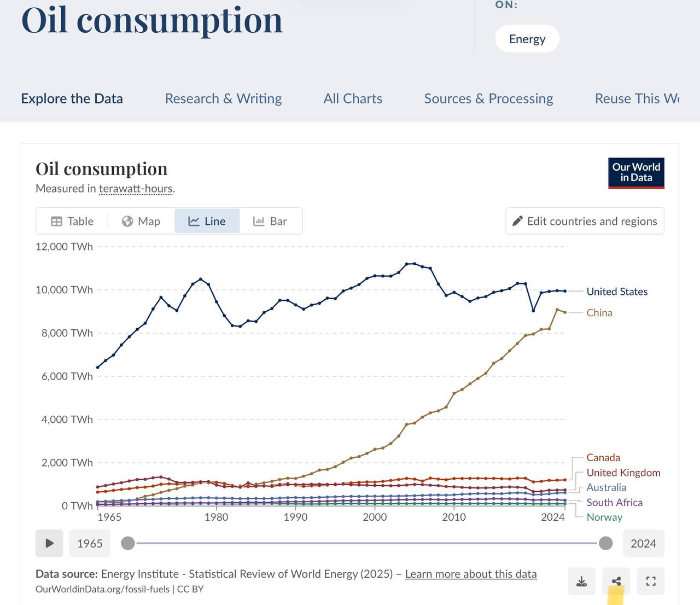Switch to the Bar chart view
This screenshot has width=700, height=605.
point(270,221)
